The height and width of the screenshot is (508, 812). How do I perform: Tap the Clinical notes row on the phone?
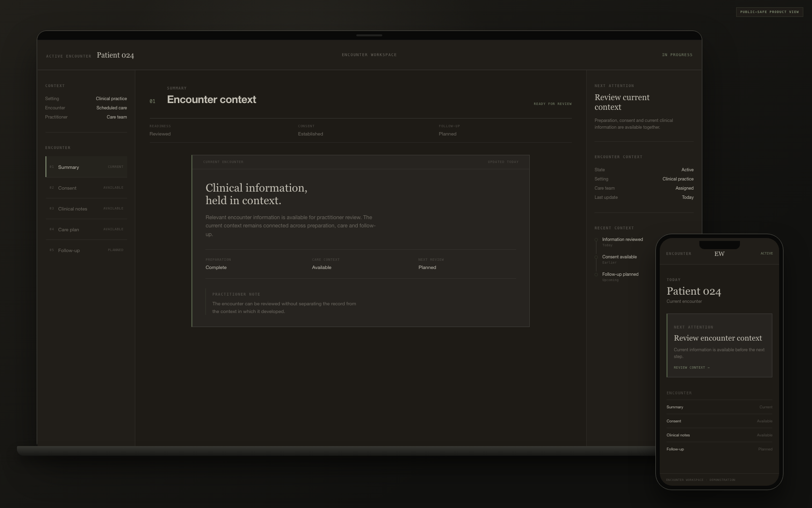[719, 435]
